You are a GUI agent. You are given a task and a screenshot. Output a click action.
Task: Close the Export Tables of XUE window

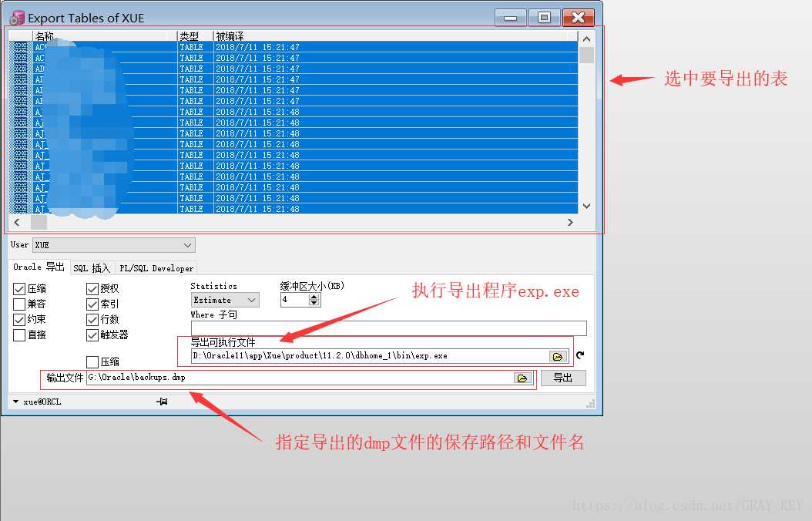coord(579,18)
